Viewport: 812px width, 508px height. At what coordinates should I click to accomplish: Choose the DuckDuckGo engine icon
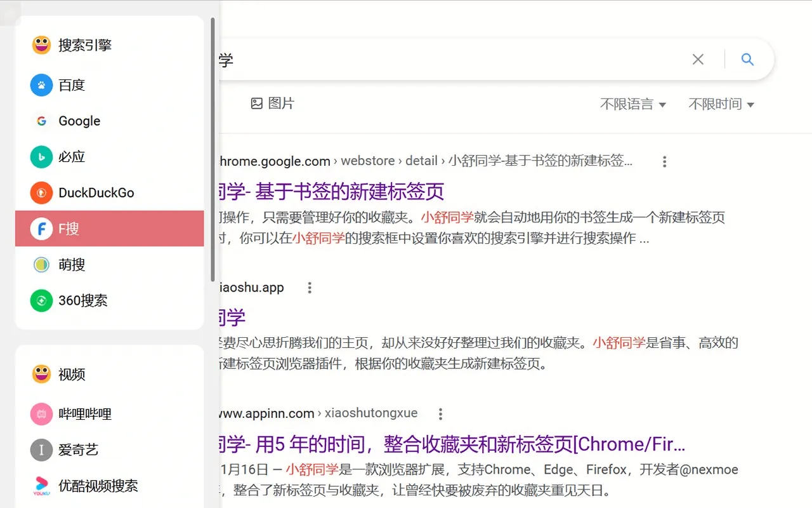41,192
